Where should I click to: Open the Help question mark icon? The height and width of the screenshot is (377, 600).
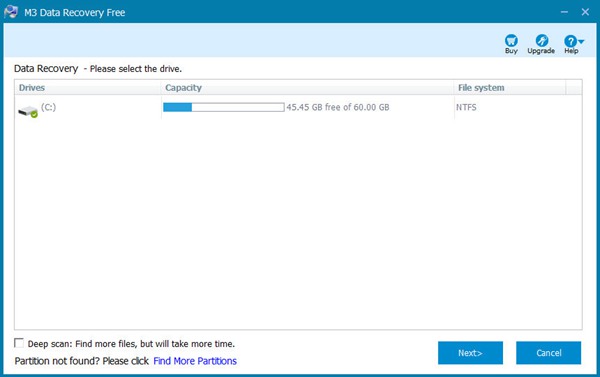570,41
